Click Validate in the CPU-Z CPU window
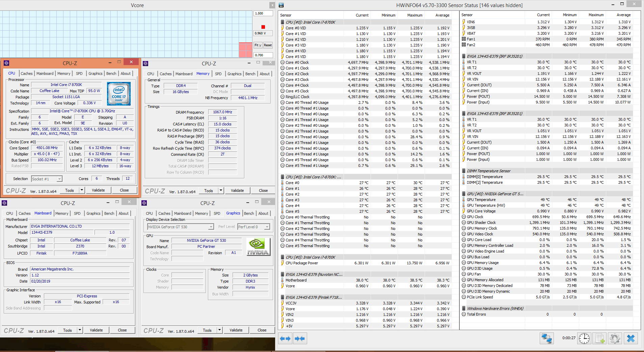 [x=98, y=190]
